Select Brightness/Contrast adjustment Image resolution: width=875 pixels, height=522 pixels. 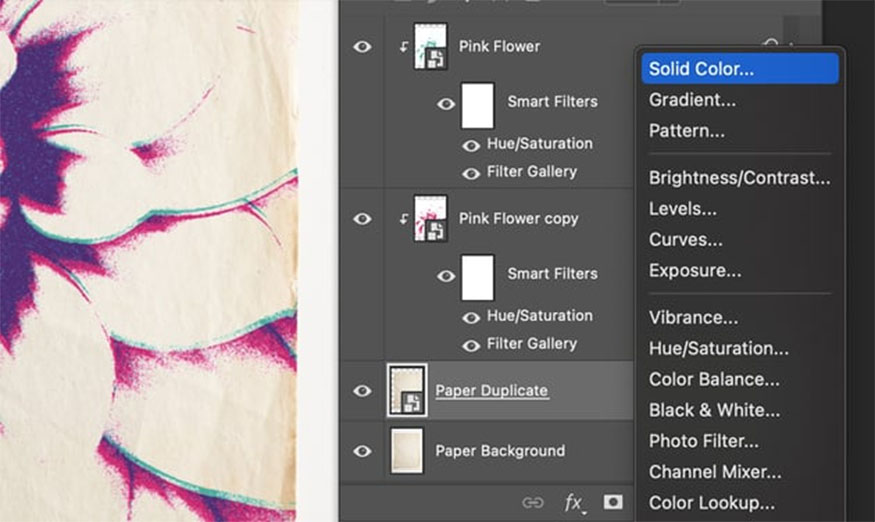pyautogui.click(x=739, y=178)
